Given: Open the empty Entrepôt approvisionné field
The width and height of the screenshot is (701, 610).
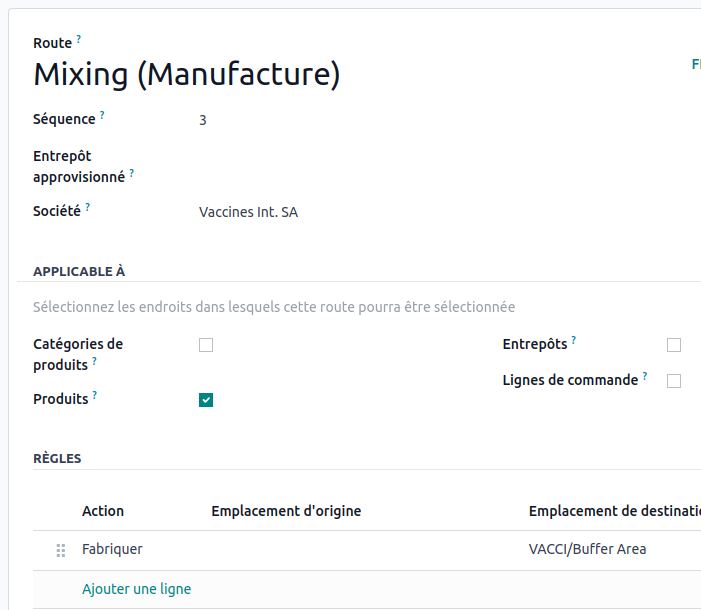Looking at the screenshot, I should (300, 166).
